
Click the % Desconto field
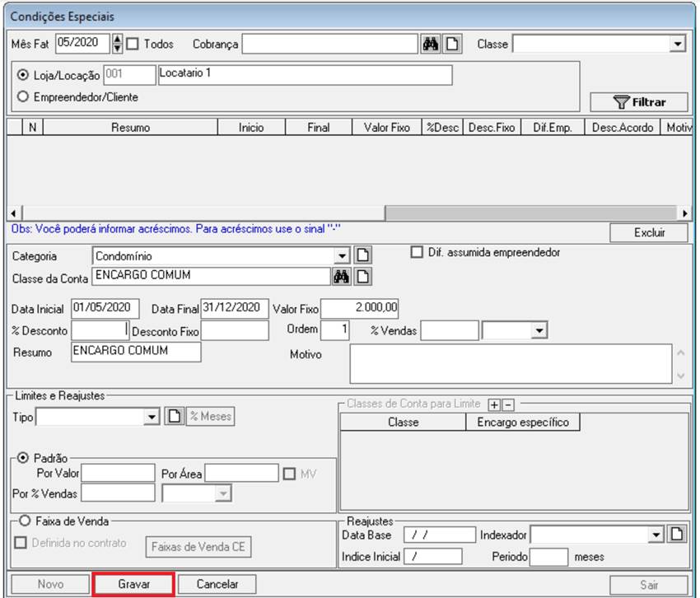tap(100, 330)
